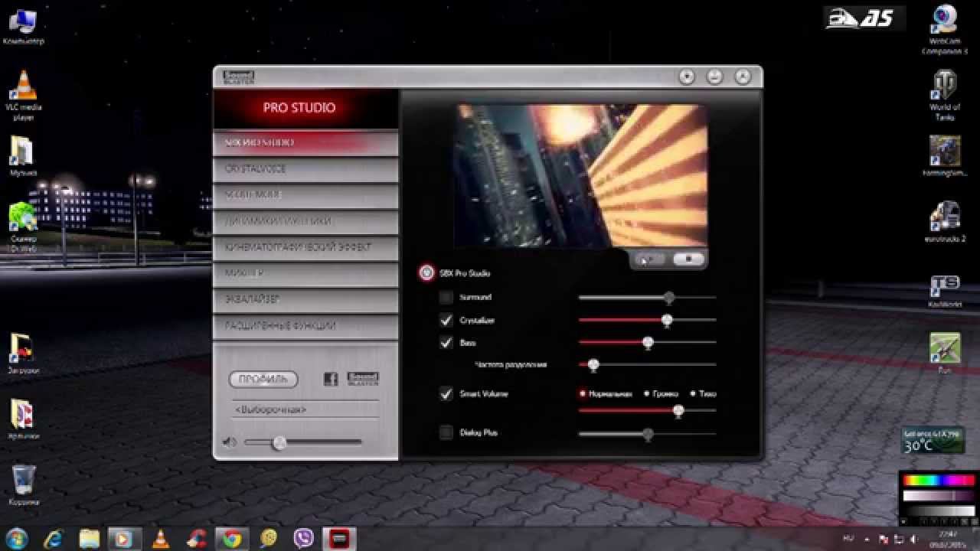Screen dimensions: 980x551
Task: Click the rainbow color bar gadget
Action: [x=938, y=481]
